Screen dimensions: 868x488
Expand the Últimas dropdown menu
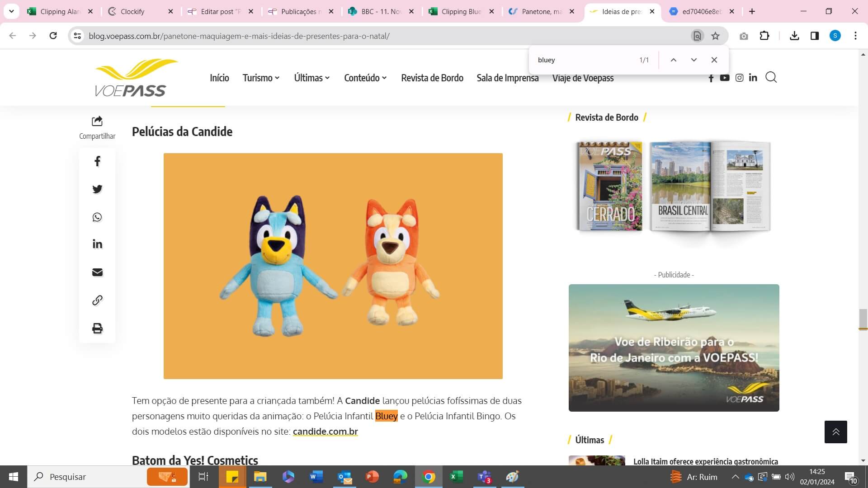pos(312,78)
